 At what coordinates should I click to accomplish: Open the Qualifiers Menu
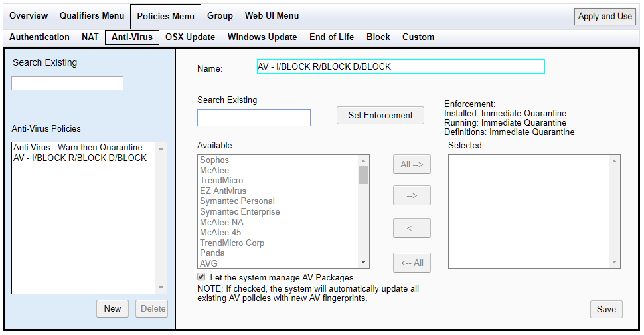pyautogui.click(x=92, y=15)
